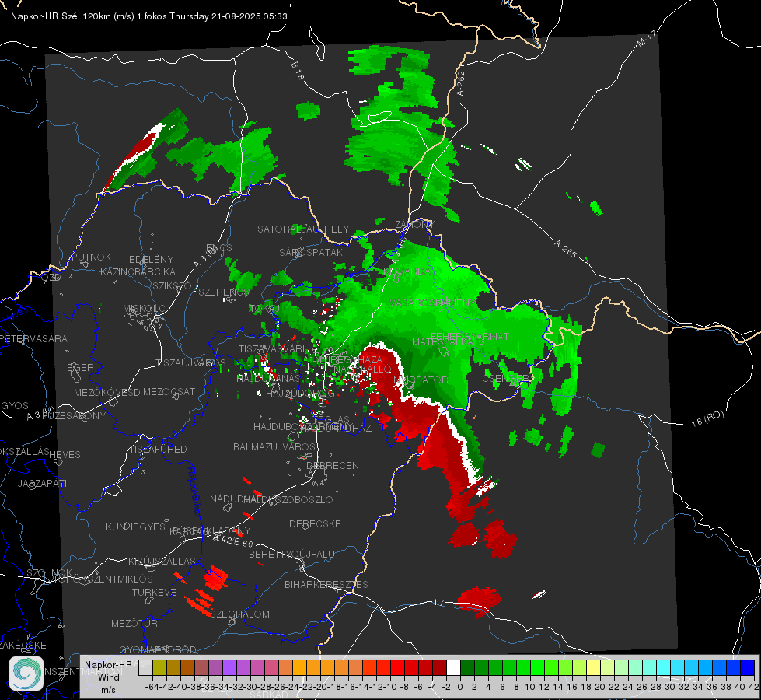Click the NYÍRBÁTOR label

tap(421, 380)
